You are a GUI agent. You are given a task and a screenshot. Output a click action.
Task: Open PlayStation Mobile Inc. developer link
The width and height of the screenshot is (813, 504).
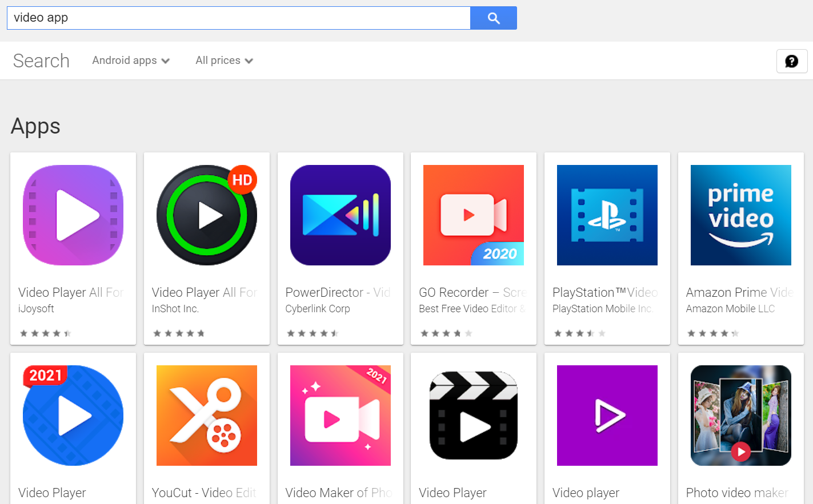coord(603,309)
